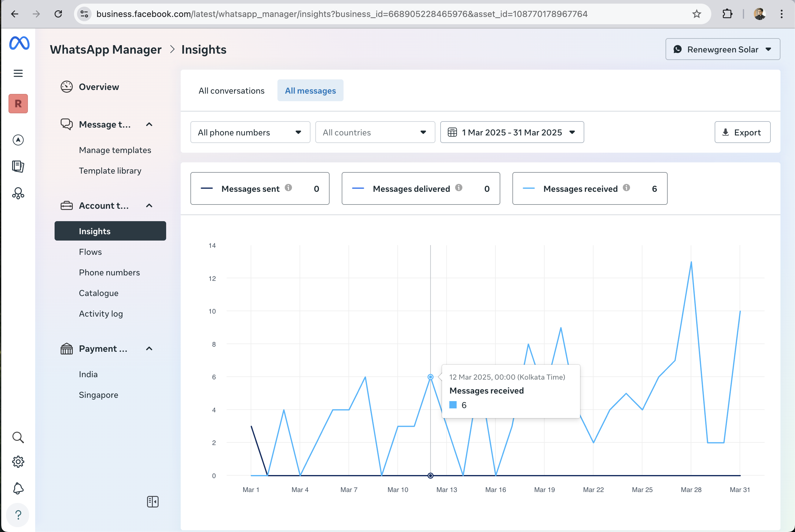
Task: Collapse the Message templates section chevron
Action: click(149, 125)
